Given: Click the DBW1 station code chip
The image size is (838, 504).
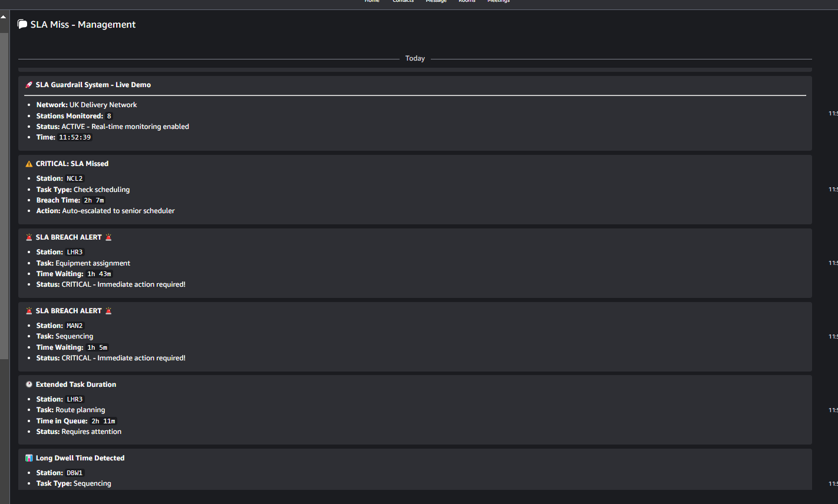Looking at the screenshot, I should [75, 473].
